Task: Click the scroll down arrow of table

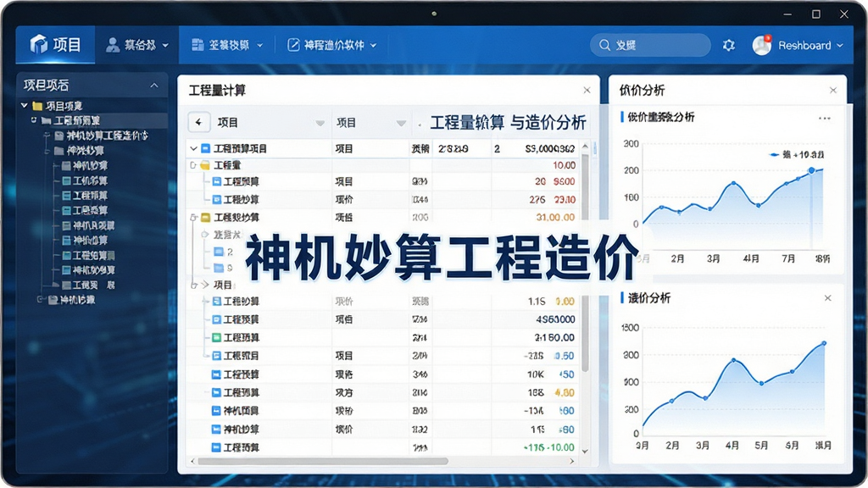Action: 585,452
